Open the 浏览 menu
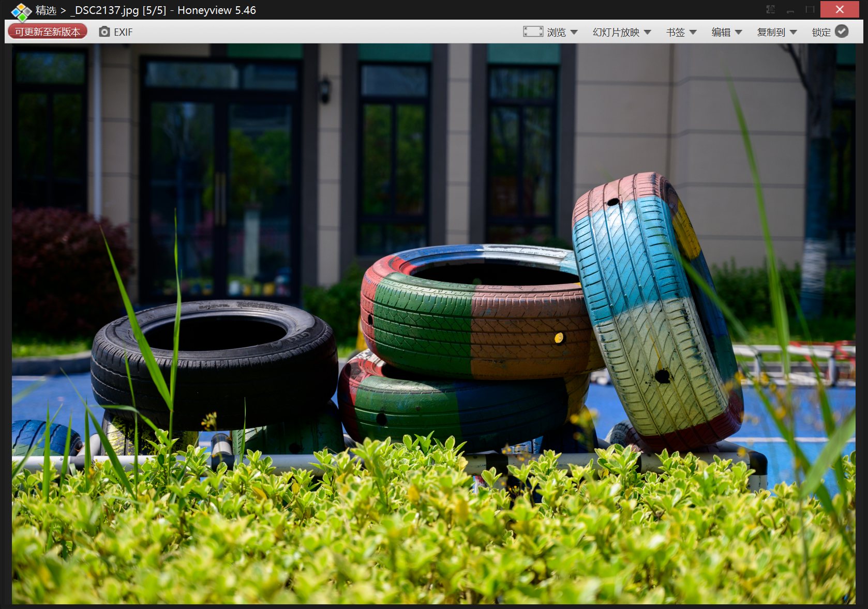868x609 pixels. 557,32
